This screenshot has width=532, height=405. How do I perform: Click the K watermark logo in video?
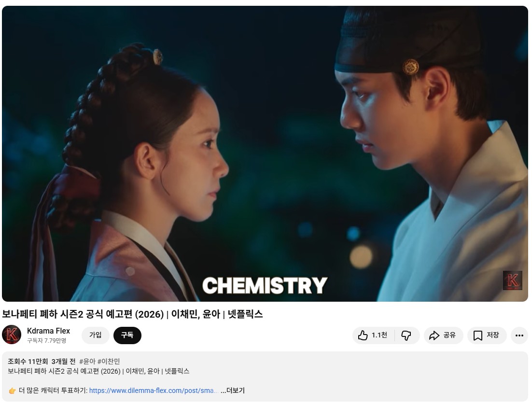click(512, 280)
